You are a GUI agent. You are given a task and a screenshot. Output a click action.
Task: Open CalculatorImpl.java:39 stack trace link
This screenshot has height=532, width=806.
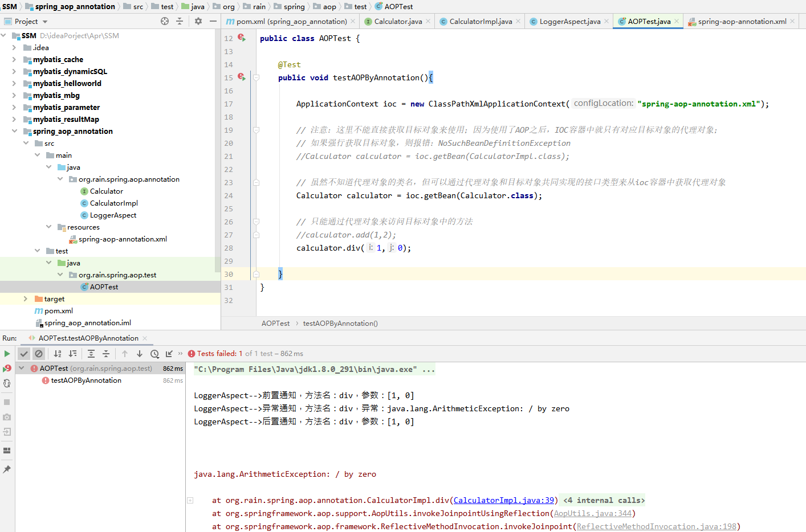coord(504,500)
